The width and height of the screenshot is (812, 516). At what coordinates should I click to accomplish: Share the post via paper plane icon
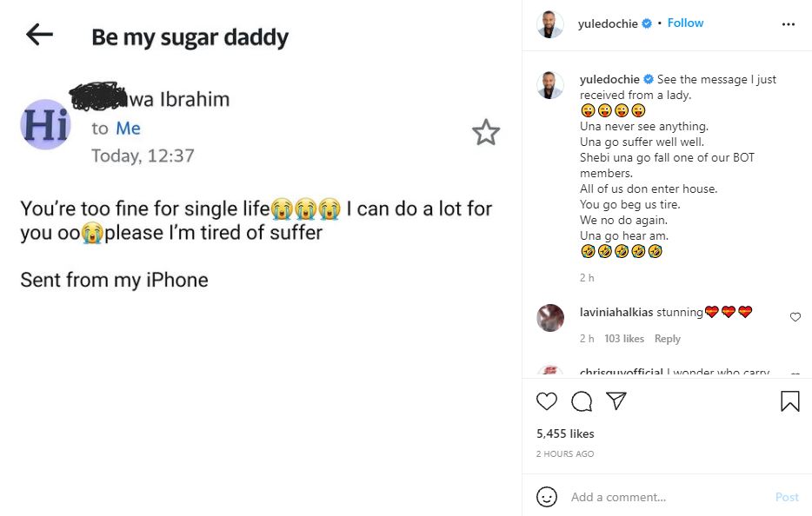pyautogui.click(x=616, y=401)
